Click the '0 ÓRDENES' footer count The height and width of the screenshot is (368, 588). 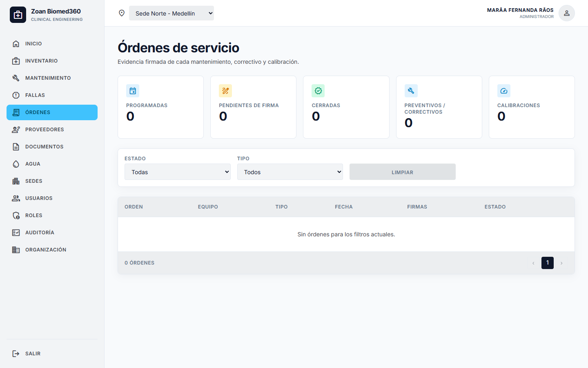139,263
